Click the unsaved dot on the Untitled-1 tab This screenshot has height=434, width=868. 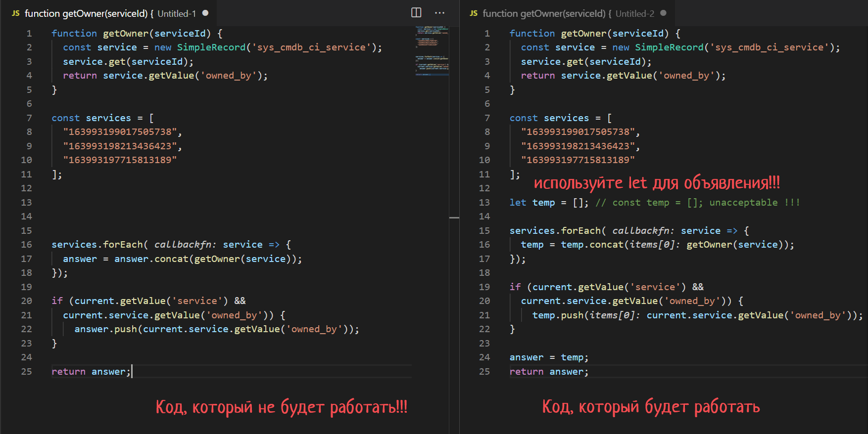pos(205,13)
